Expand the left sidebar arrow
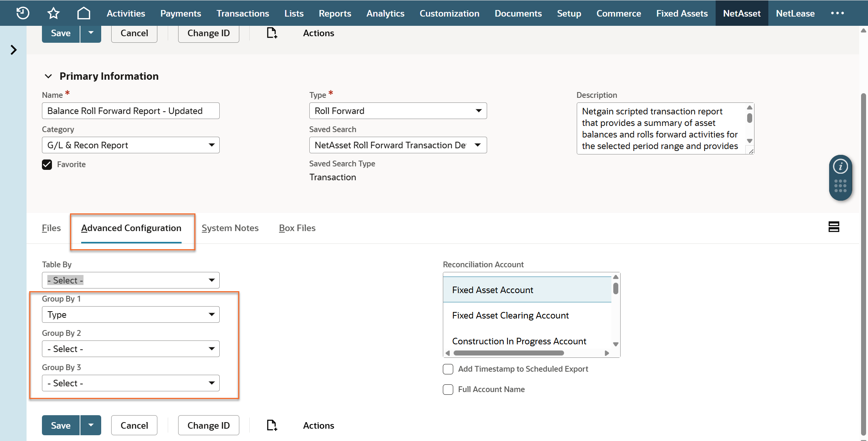The image size is (868, 441). 13,50
